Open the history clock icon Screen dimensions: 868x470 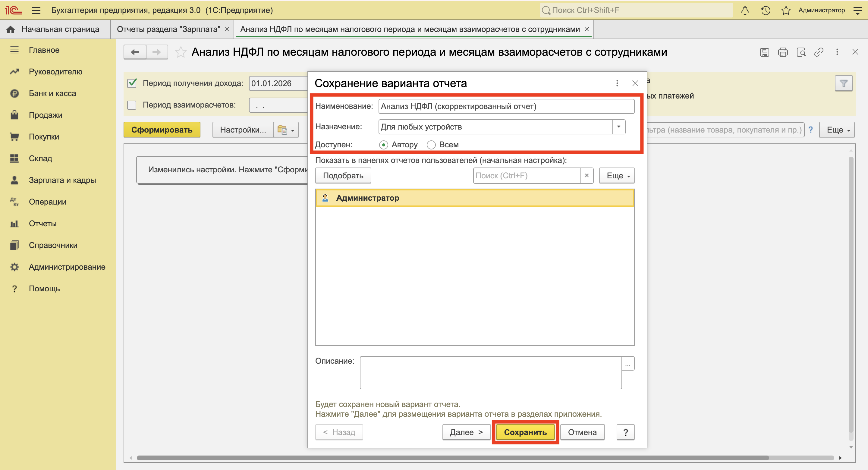pyautogui.click(x=765, y=11)
